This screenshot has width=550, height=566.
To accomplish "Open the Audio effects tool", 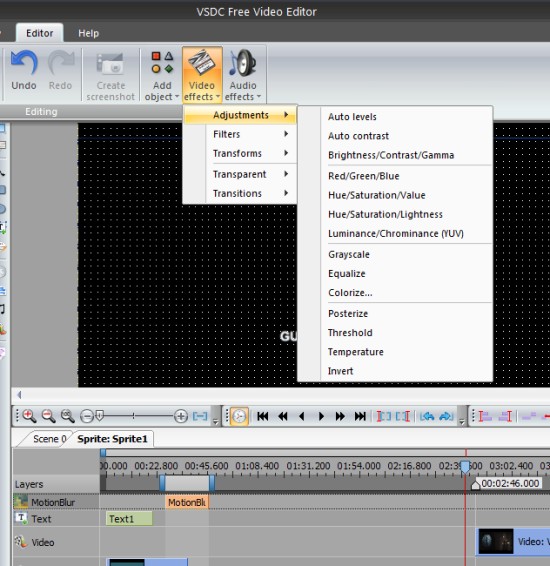I will tap(243, 75).
